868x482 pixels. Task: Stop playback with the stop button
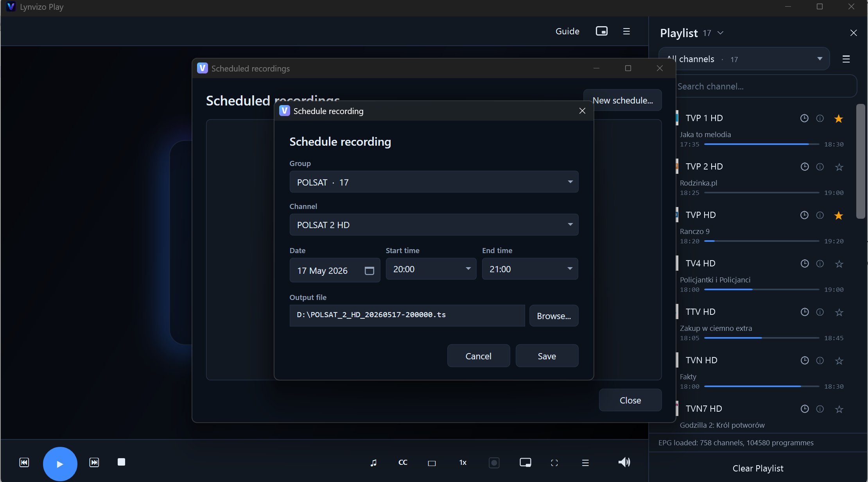tap(121, 462)
